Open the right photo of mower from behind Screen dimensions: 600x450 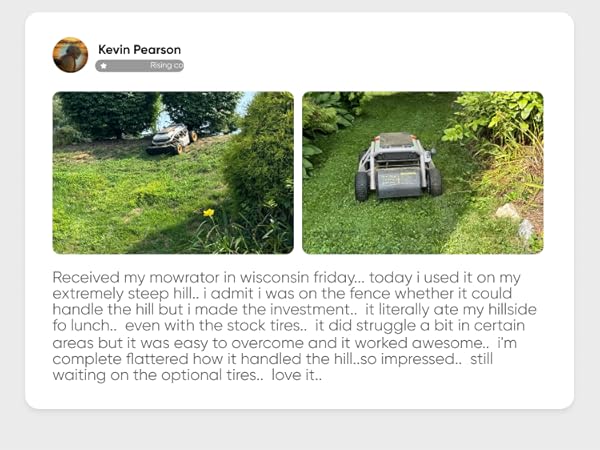[x=422, y=173]
